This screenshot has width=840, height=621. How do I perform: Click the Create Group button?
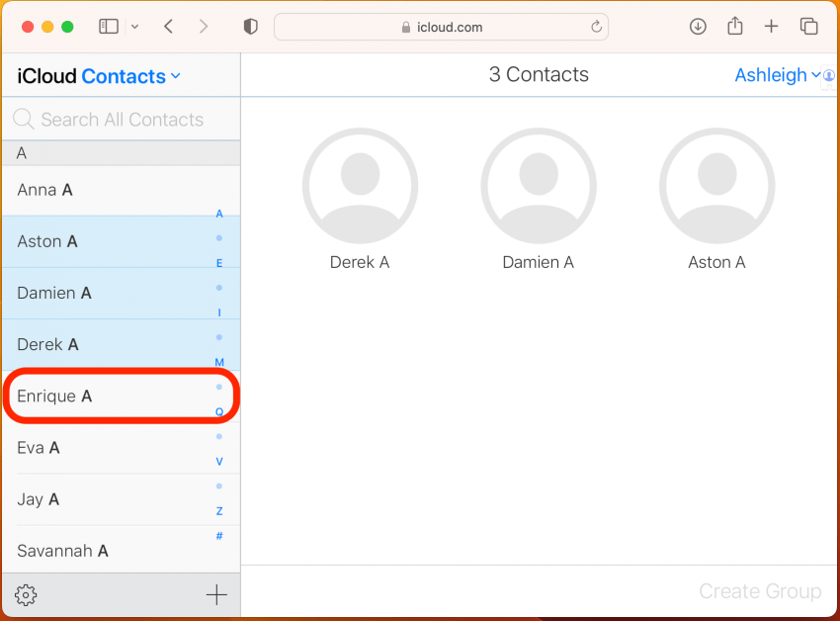pos(760,591)
